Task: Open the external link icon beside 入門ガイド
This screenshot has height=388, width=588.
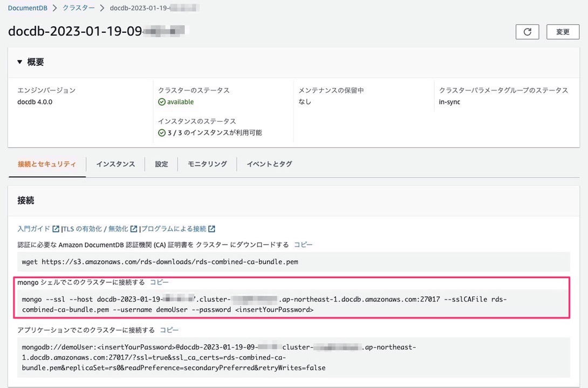Action: point(56,228)
